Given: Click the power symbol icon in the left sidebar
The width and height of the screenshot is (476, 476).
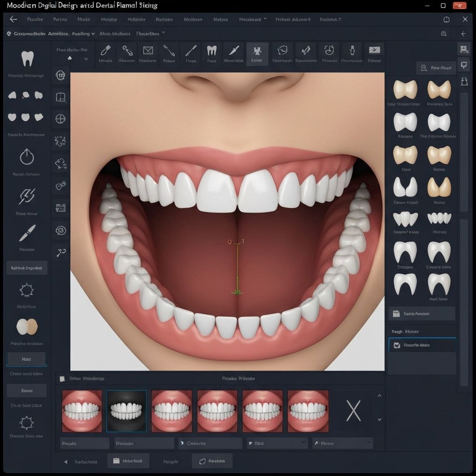Looking at the screenshot, I should (x=26, y=157).
